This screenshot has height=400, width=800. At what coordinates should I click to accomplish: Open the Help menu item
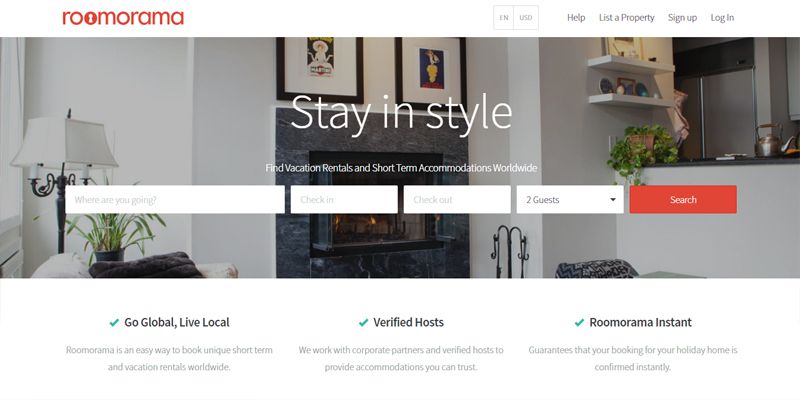[576, 18]
